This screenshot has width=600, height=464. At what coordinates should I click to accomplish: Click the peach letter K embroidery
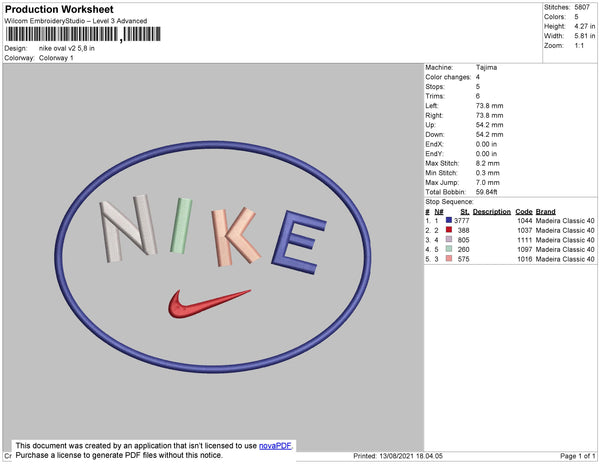(x=234, y=237)
